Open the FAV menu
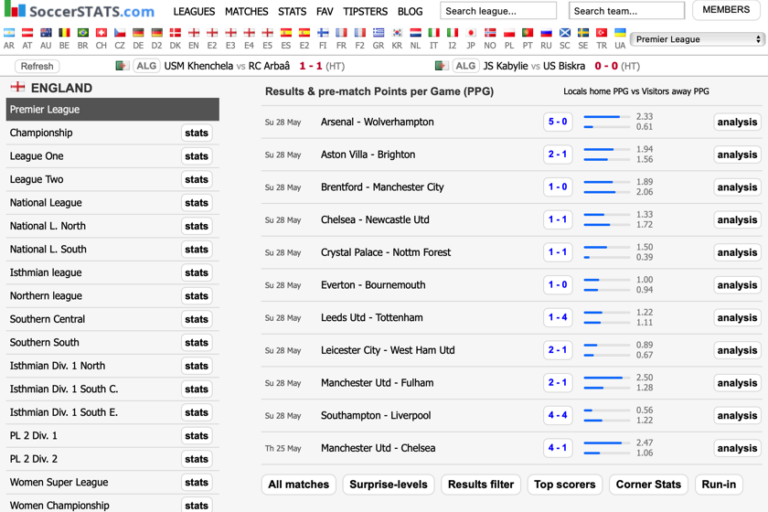 (324, 11)
